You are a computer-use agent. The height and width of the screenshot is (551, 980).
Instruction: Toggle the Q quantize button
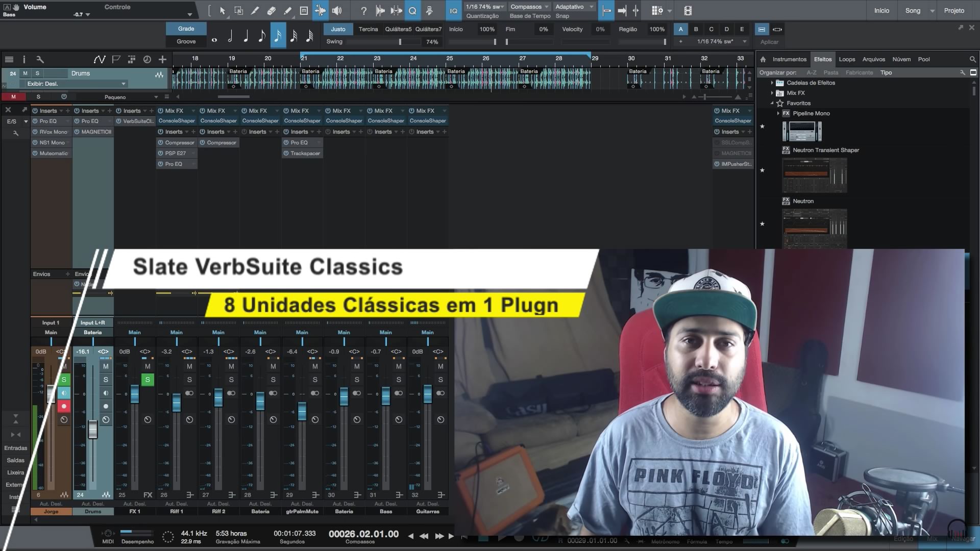click(x=412, y=11)
